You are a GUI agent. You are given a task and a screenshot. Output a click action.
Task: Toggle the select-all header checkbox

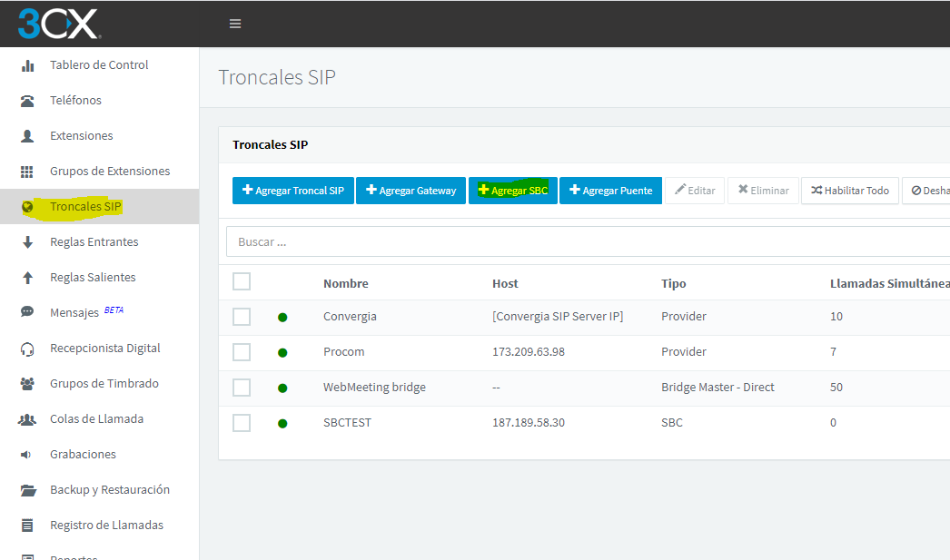pyautogui.click(x=242, y=281)
